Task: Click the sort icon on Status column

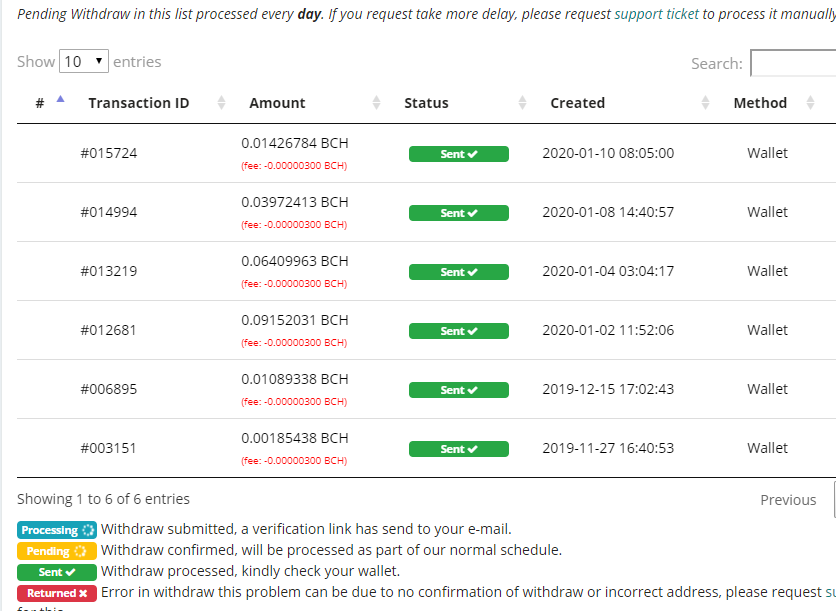Action: [x=522, y=103]
